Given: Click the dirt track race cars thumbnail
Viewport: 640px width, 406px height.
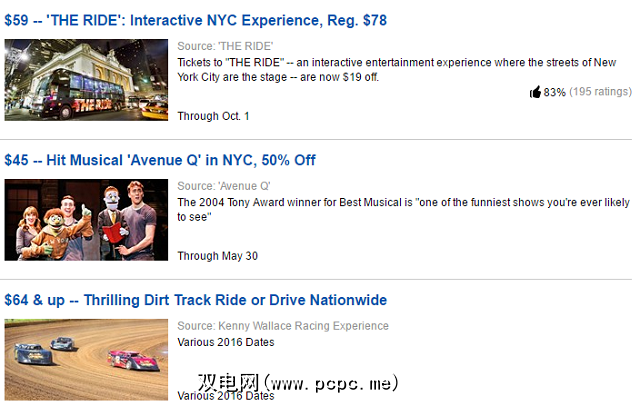Looking at the screenshot, I should [x=86, y=357].
